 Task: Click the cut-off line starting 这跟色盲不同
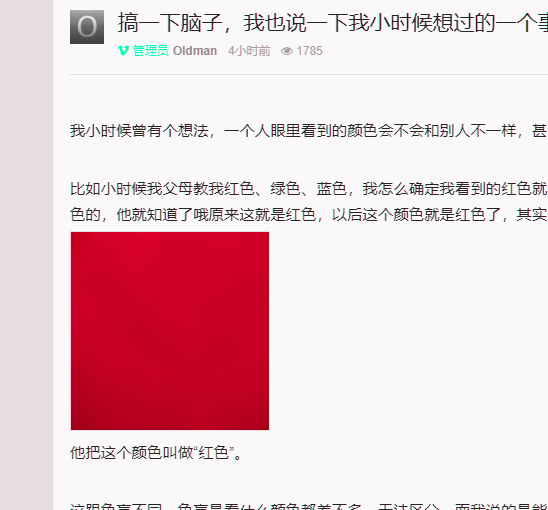[309, 507]
